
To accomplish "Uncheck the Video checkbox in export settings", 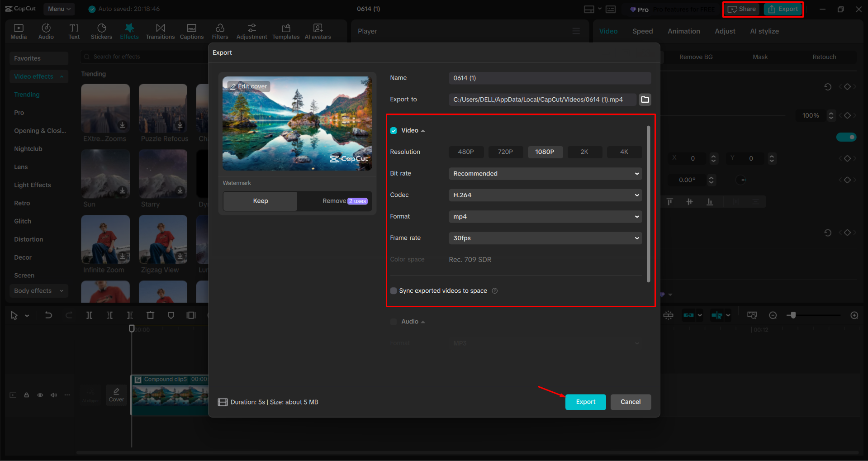I will (x=394, y=130).
